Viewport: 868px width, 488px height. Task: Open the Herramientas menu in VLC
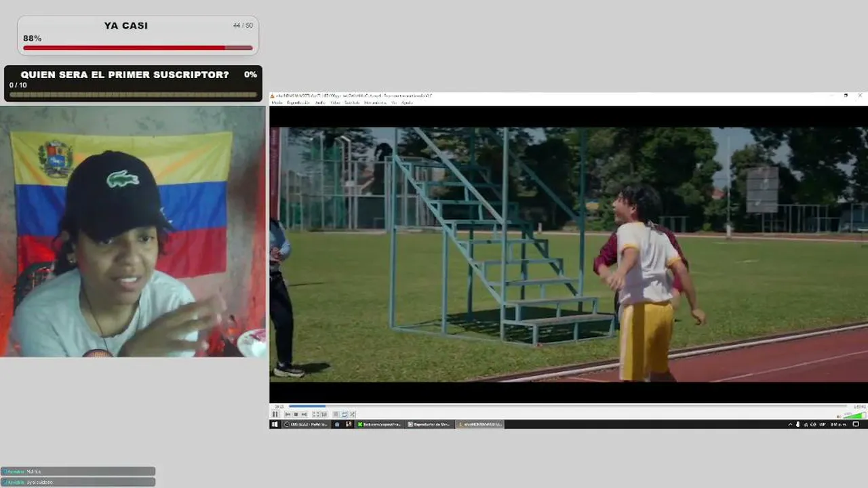tap(375, 102)
